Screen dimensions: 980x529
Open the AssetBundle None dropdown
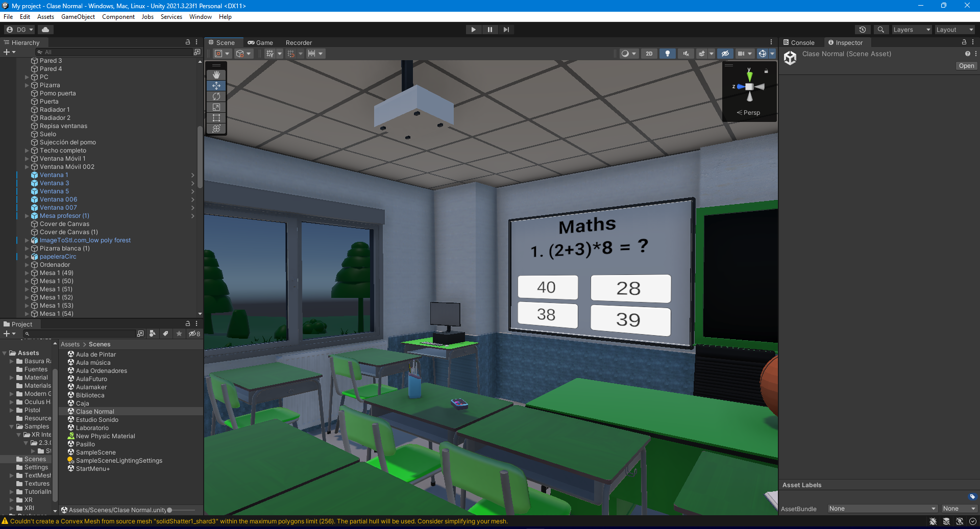882,509
